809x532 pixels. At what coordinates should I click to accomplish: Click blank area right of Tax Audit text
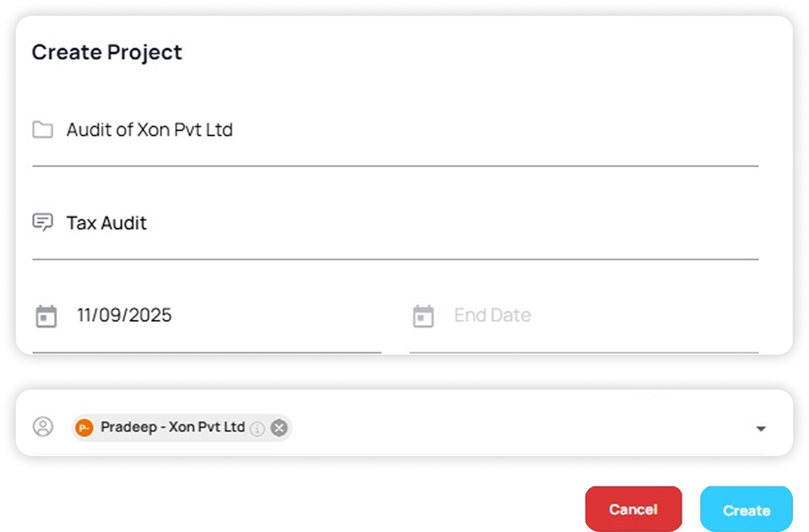pyautogui.click(x=449, y=223)
